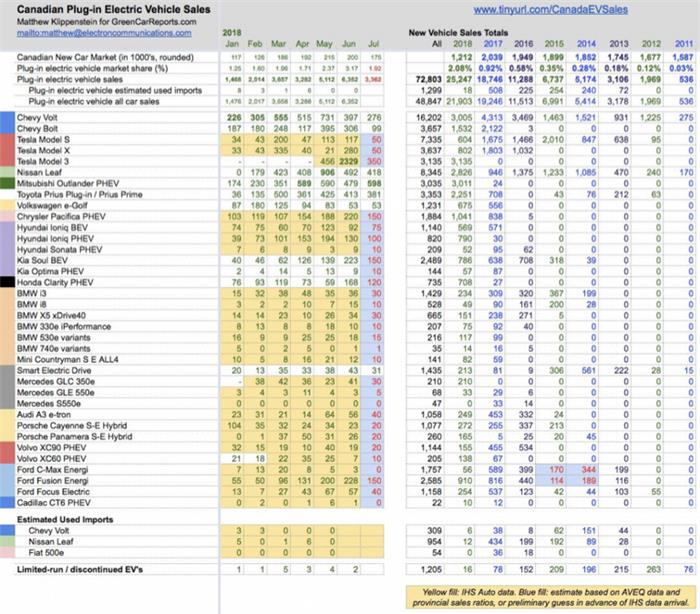The width and height of the screenshot is (700, 614).
Task: Select the 'Chevy Volt' row label in vehicle list
Action: (x=37, y=117)
